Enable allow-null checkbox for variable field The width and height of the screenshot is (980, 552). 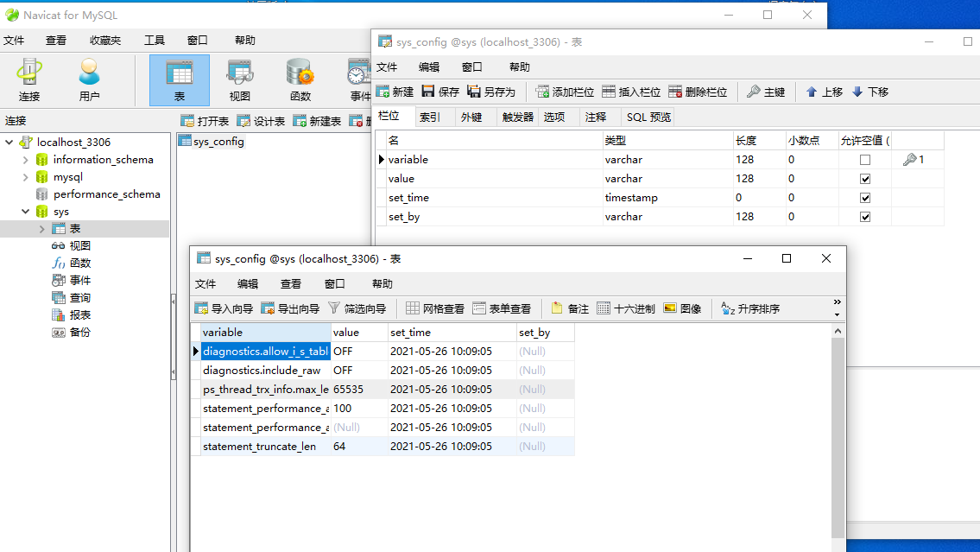(865, 160)
